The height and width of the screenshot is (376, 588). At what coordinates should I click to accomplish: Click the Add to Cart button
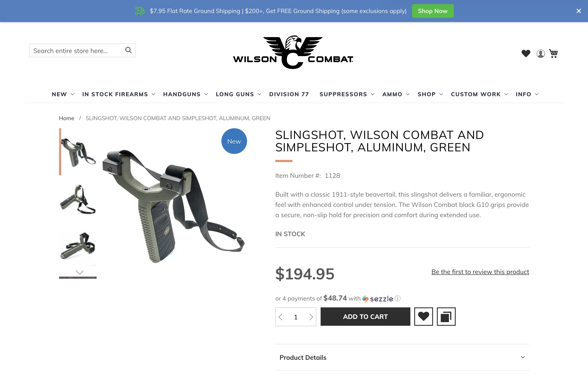365,316
